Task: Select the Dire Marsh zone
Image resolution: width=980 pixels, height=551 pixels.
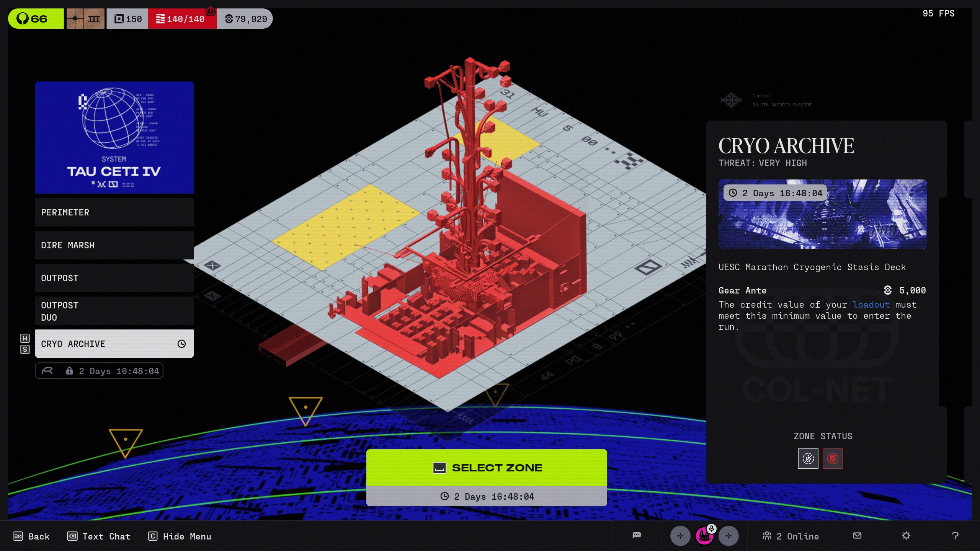Action: [114, 245]
